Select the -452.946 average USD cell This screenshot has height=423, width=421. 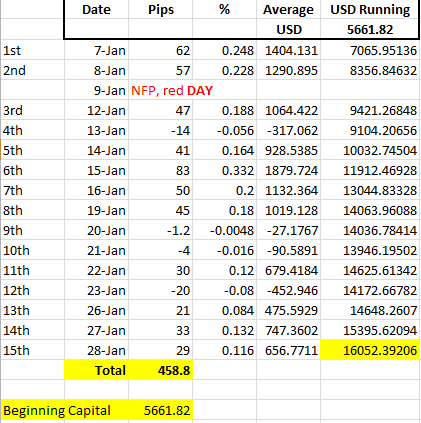click(x=289, y=290)
